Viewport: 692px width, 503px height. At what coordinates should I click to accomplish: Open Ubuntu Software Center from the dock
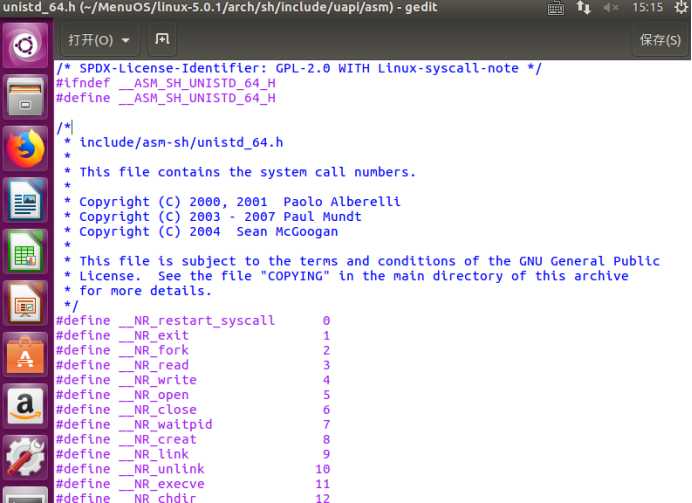(25, 355)
